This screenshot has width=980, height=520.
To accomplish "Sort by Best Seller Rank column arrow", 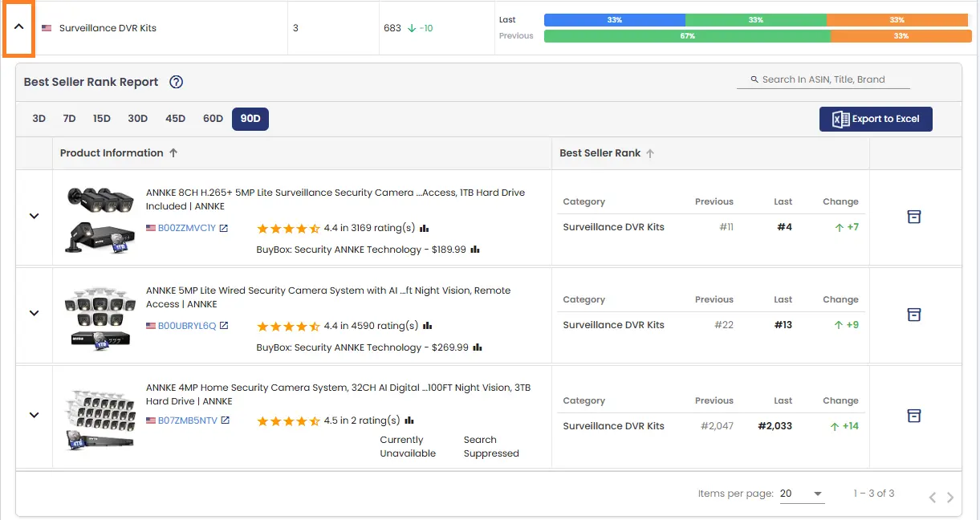I will pos(650,153).
